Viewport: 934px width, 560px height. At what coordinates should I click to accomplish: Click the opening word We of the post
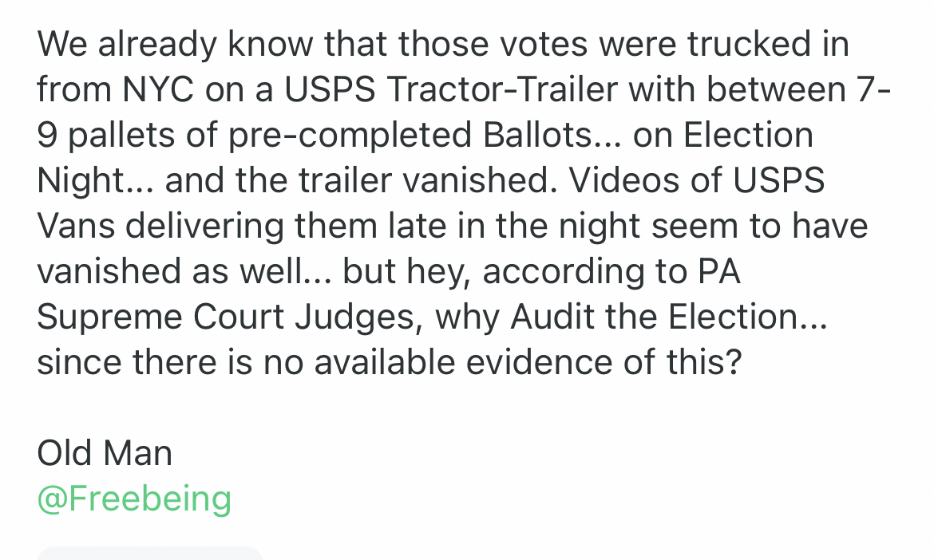60,45
